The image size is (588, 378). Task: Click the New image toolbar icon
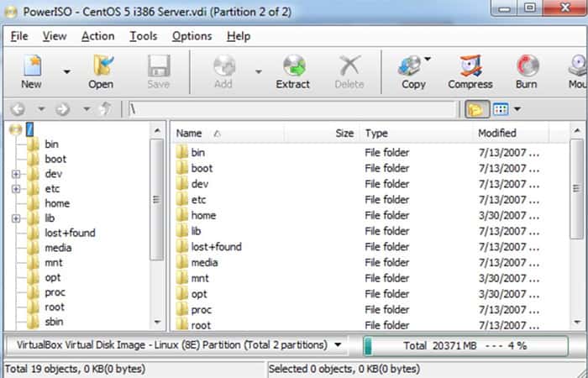tap(32, 66)
